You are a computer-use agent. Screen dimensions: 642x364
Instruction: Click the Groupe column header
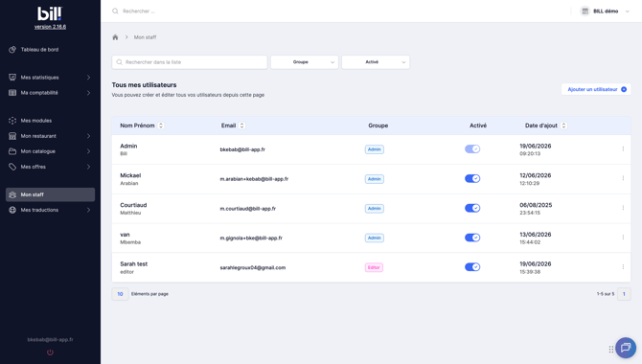point(378,125)
